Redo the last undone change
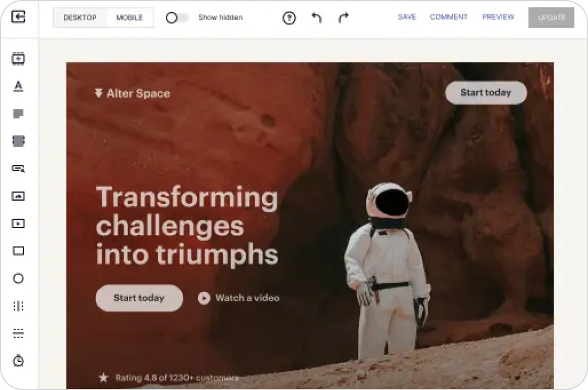This screenshot has height=390, width=588. coord(343,18)
